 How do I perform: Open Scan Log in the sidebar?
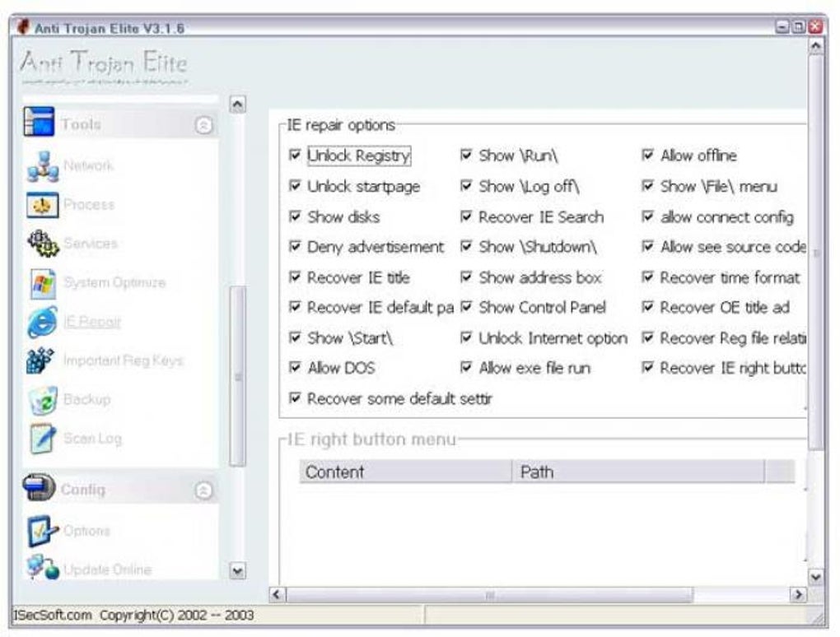coord(93,439)
